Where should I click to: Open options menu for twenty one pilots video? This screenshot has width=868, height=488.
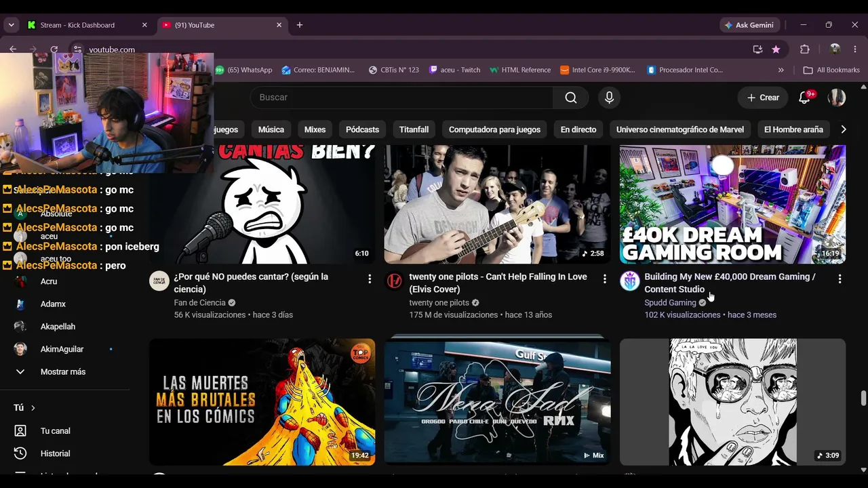[605, 279]
